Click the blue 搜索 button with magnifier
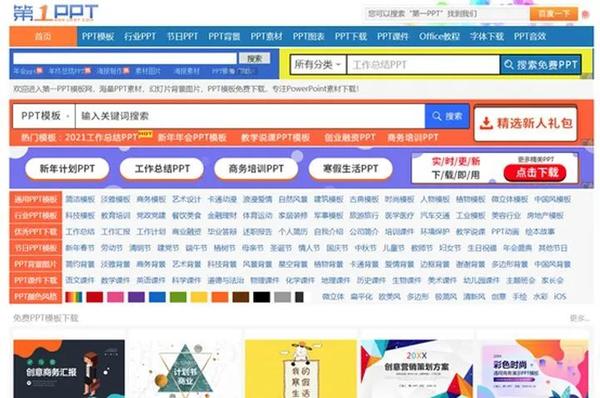 click(447, 116)
